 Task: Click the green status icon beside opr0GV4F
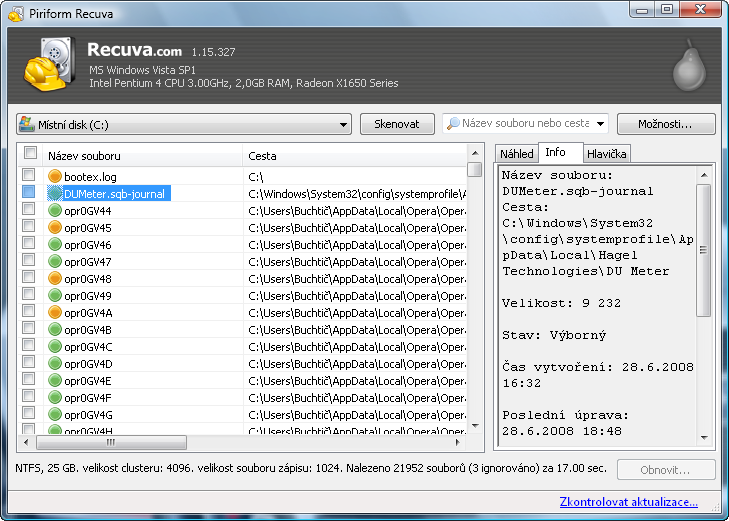tap(55, 397)
